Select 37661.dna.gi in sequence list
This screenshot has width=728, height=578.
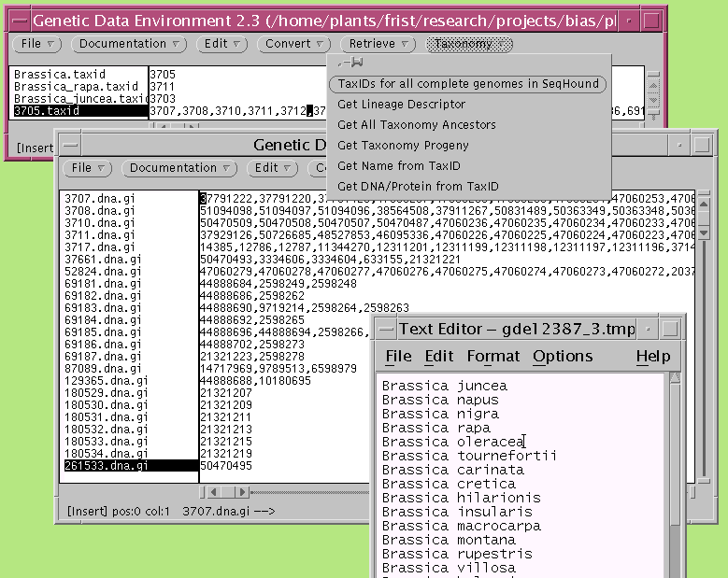click(x=103, y=260)
